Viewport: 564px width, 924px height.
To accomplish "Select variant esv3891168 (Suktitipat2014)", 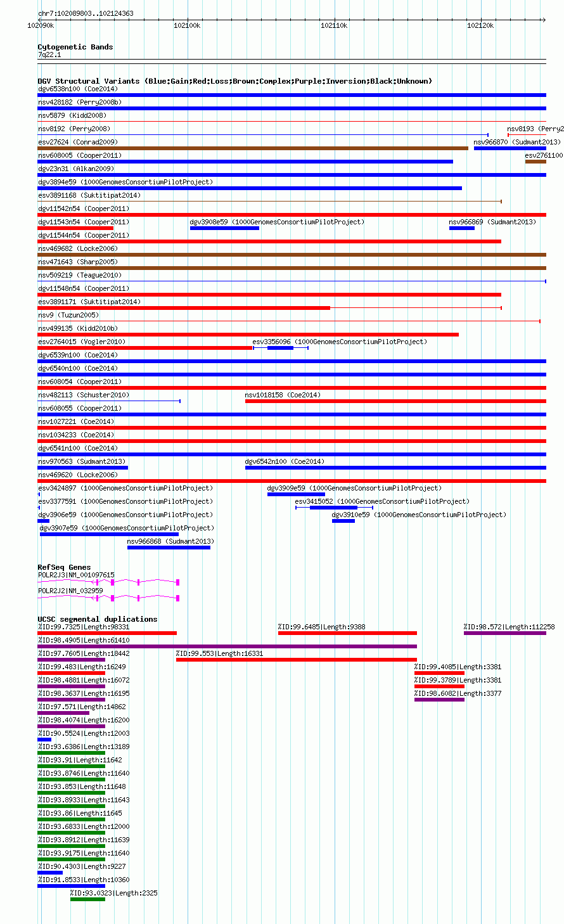I will click(270, 202).
